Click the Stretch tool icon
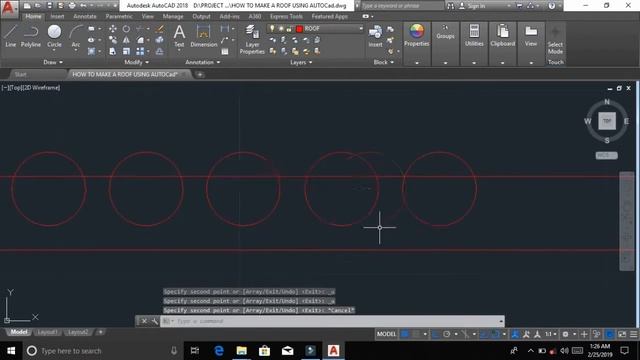The width and height of the screenshot is (640, 360). (113, 51)
